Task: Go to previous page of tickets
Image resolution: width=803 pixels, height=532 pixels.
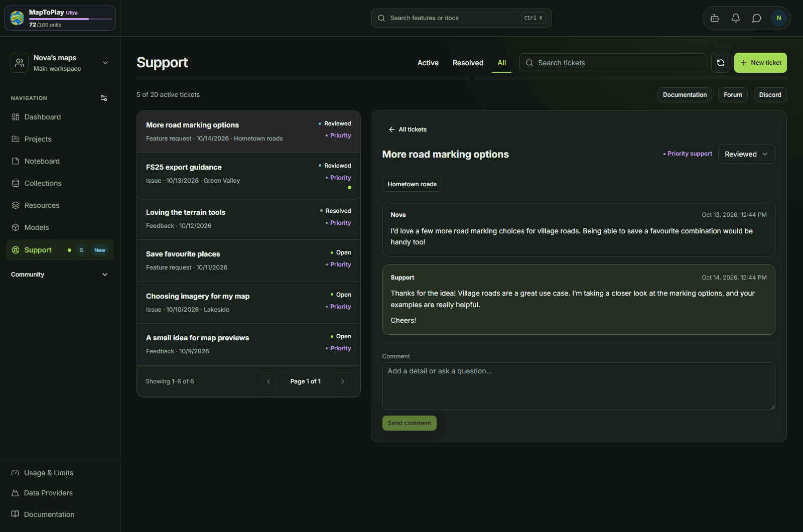Action: (x=269, y=381)
